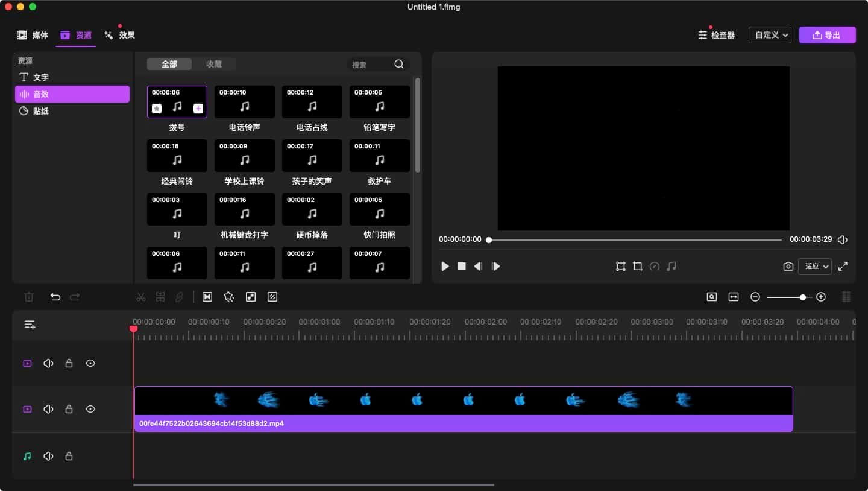Zoom in the timeline with plus
Screen dimensions: 868x491
821,297
